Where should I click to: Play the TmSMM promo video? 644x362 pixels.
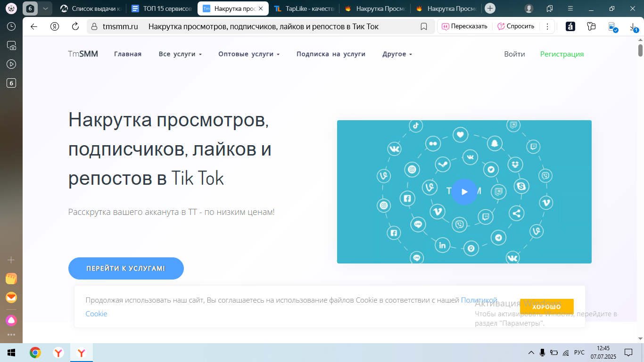(x=464, y=191)
